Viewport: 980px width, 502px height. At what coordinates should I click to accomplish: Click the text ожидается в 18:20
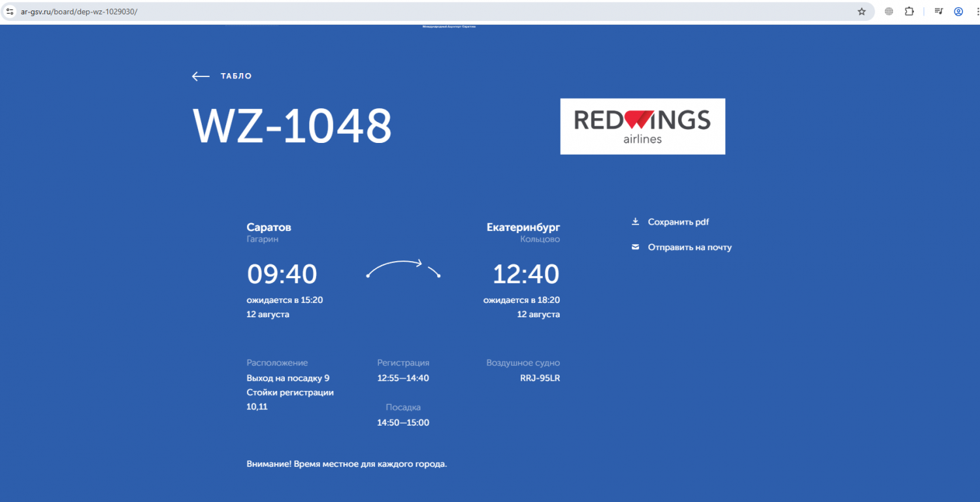pos(521,300)
